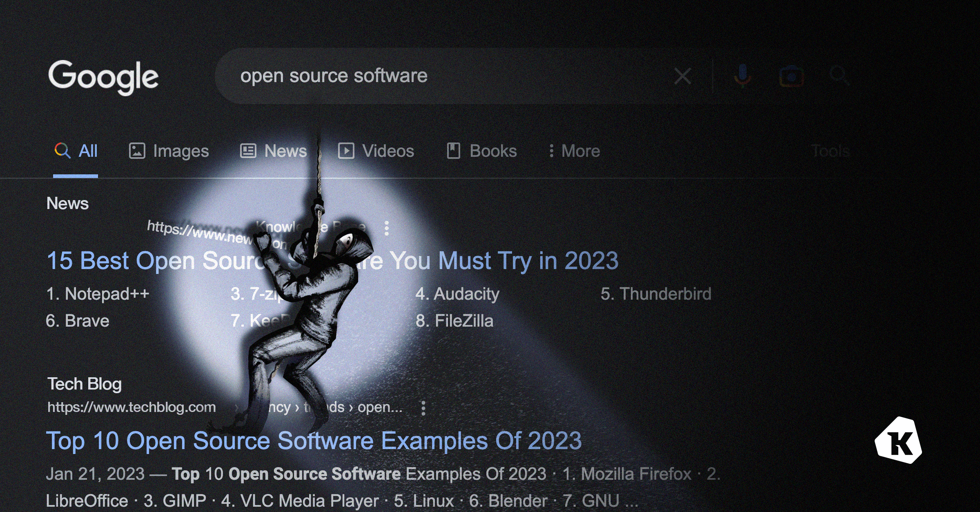Switch to the News tab
This screenshot has width=980, height=512.
tap(273, 151)
